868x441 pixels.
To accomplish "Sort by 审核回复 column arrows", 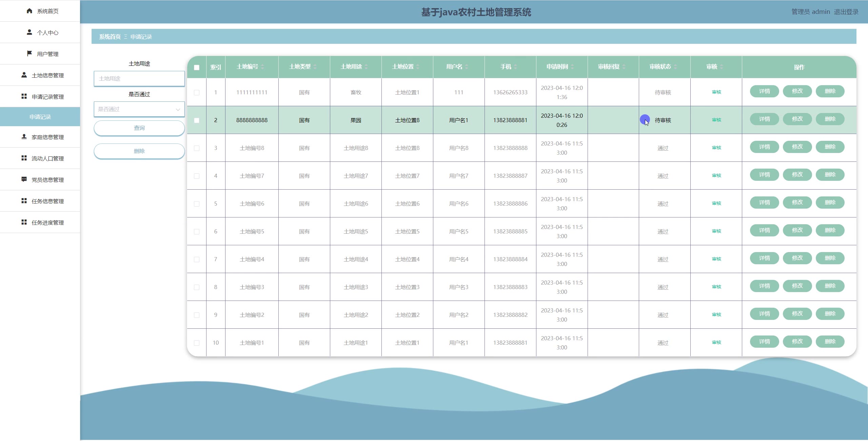I will (x=624, y=67).
